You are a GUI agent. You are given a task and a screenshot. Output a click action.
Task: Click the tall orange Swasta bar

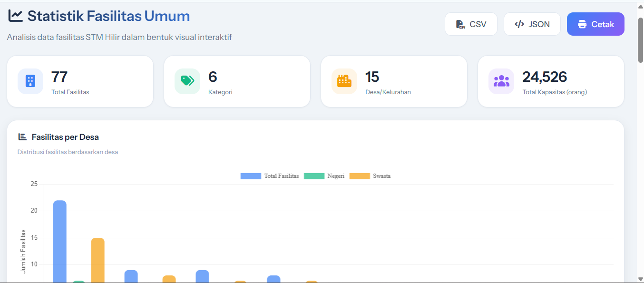98,260
